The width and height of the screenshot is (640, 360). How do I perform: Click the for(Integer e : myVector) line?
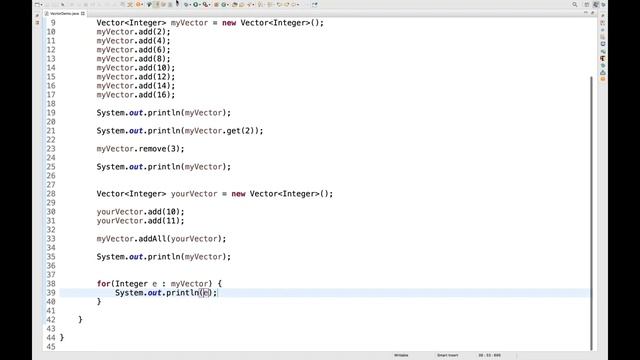pos(159,284)
